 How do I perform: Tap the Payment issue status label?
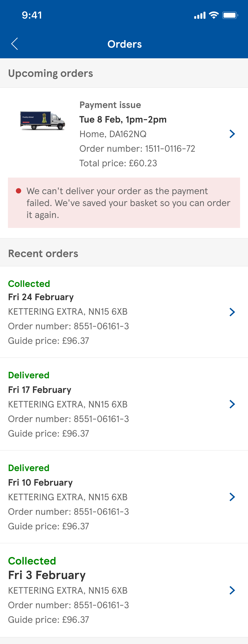110,105
